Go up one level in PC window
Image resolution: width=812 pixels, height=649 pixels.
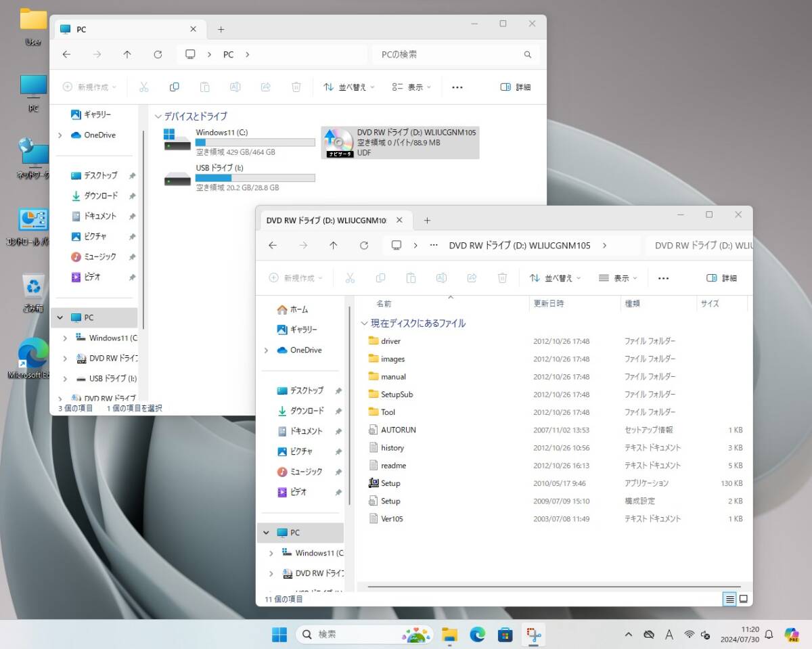(127, 54)
